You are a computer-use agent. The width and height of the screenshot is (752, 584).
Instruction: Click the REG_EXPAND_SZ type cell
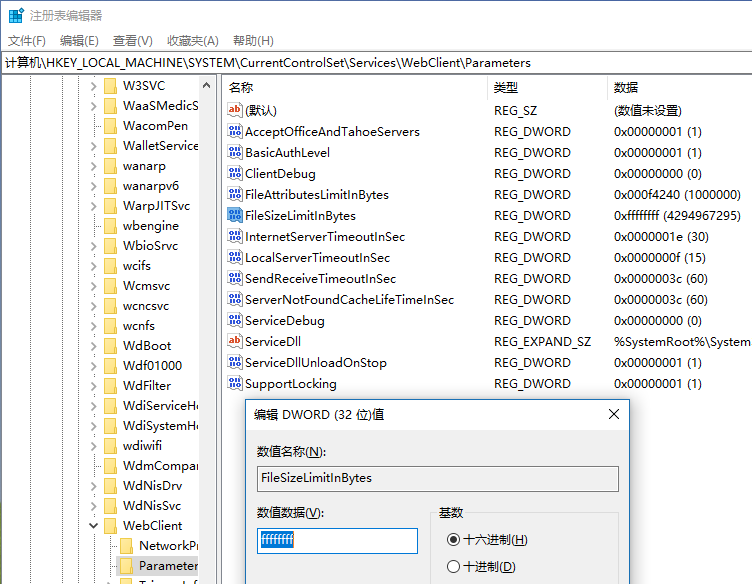pos(542,342)
